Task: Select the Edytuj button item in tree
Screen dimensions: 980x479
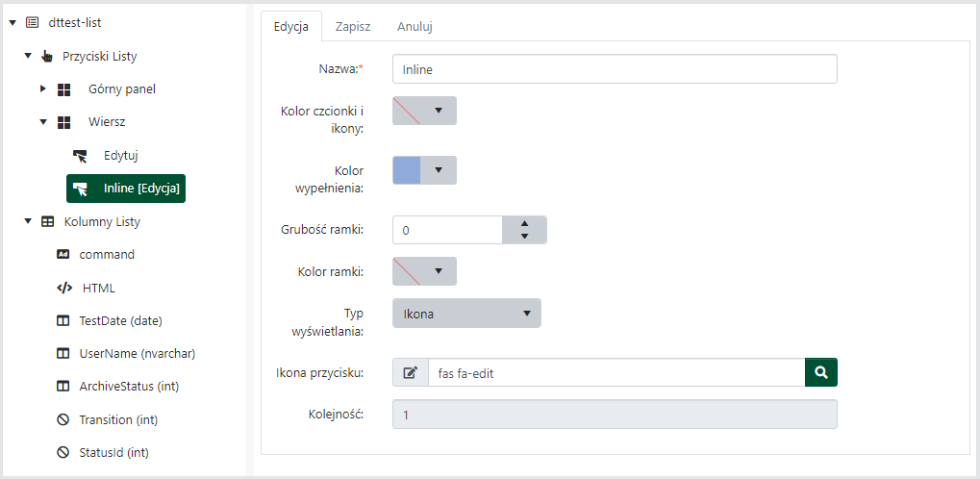Action: tap(123, 155)
